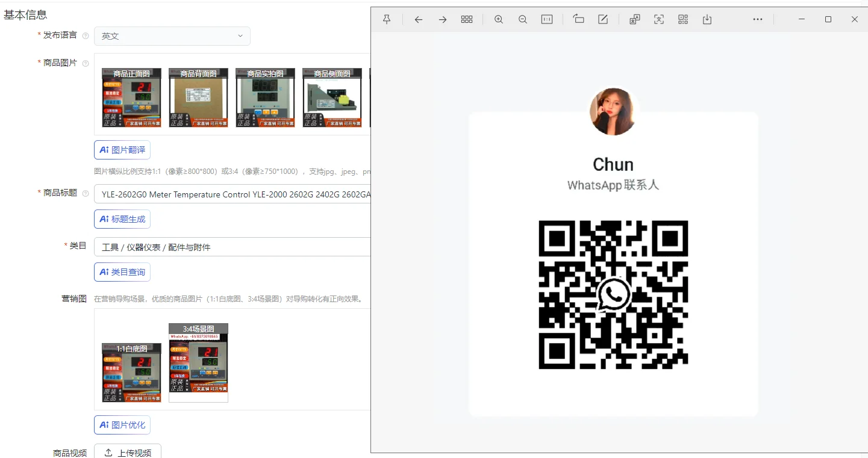Viewport: 868px width, 458px height.
Task: Open image edit tool in viewer
Action: 603,19
